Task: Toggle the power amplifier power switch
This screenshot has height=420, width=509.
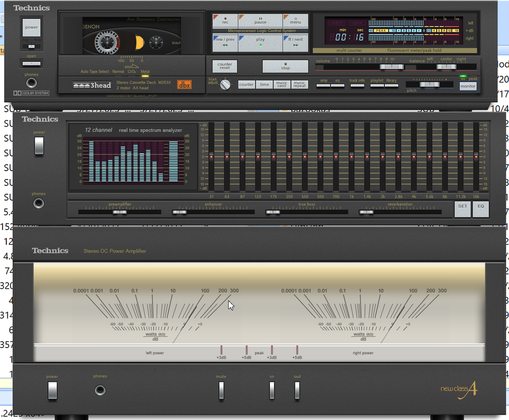Action: click(x=52, y=390)
